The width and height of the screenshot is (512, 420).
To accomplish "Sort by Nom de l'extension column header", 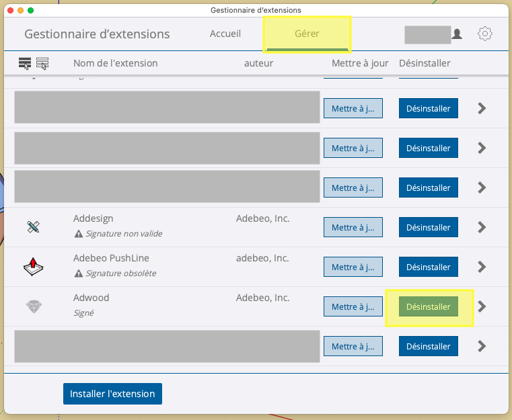I will (115, 63).
